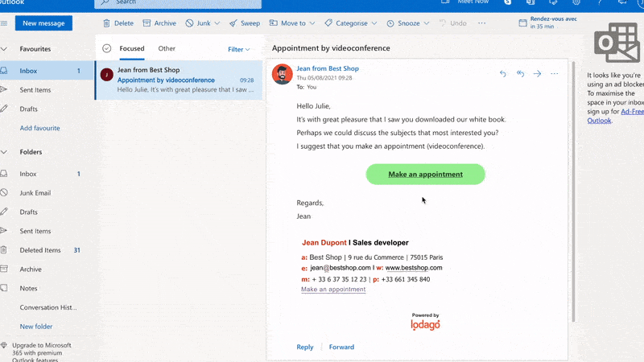644x362 pixels.
Task: Expand the Move to dropdown chevron
Action: 312,23
